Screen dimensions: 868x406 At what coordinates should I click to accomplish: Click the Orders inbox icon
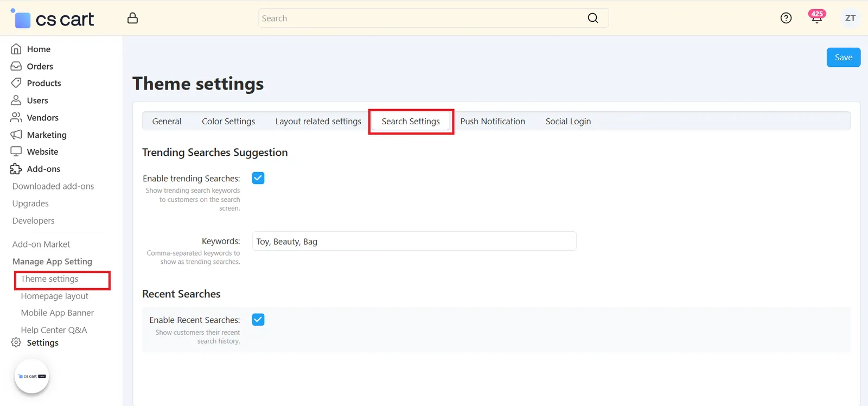[x=16, y=66]
